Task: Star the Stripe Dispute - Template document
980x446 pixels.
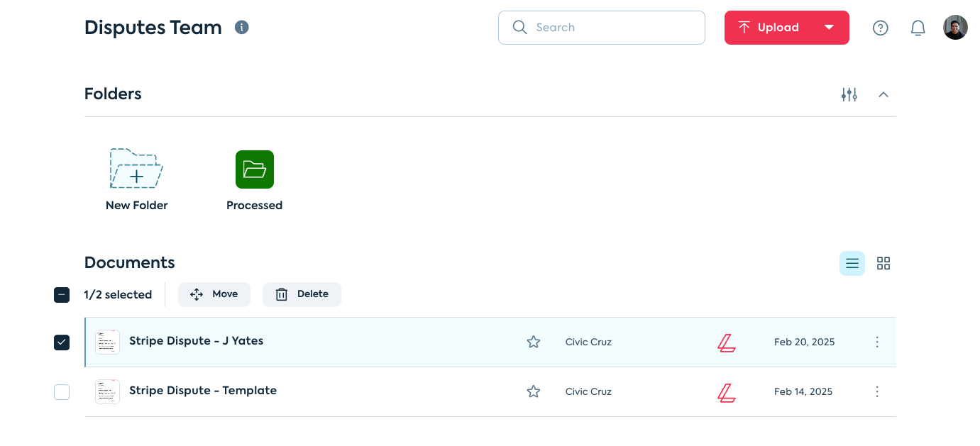Action: [x=534, y=391]
